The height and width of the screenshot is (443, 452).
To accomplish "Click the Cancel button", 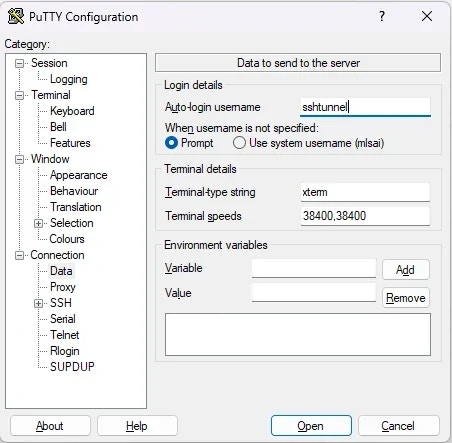I will pos(399,426).
